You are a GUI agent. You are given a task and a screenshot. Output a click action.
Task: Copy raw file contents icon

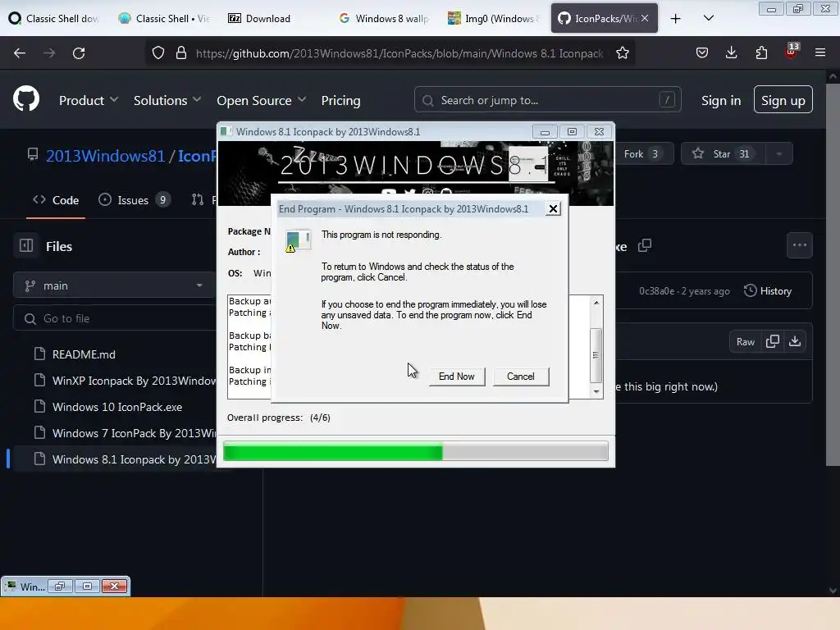pyautogui.click(x=773, y=342)
